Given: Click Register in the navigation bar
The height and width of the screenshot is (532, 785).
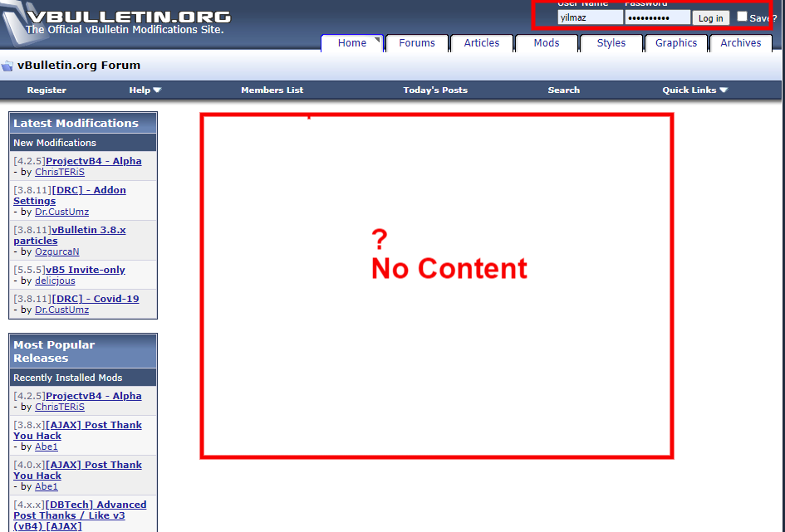Looking at the screenshot, I should [47, 90].
